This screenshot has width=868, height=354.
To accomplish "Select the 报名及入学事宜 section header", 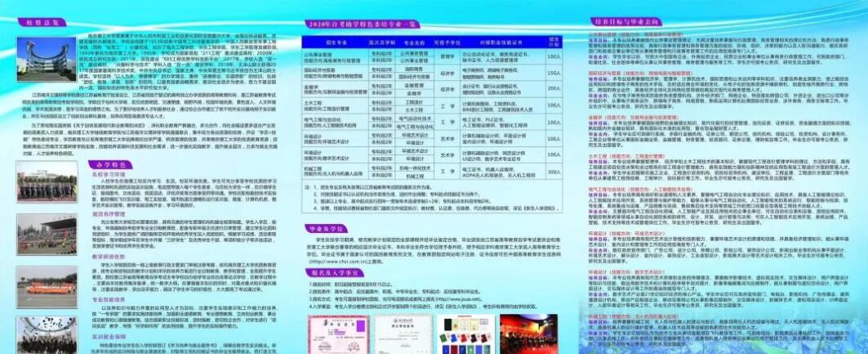I will (334, 272).
